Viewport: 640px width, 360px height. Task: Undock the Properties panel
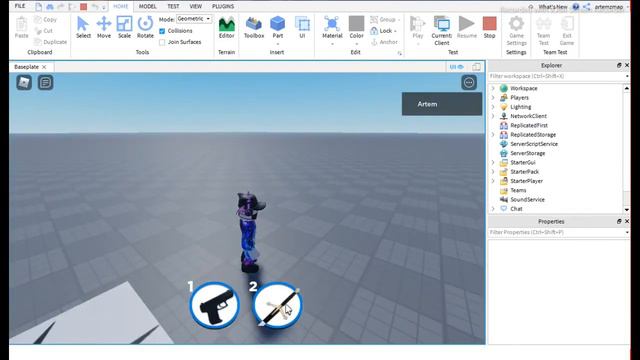[x=619, y=221]
